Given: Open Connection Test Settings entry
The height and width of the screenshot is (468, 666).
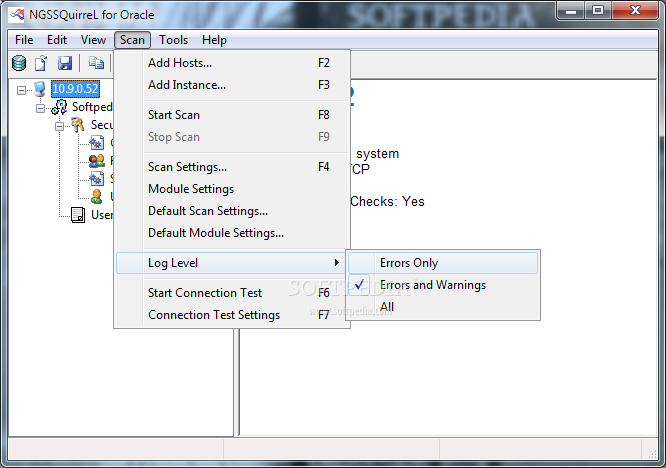Looking at the screenshot, I should point(232,315).
